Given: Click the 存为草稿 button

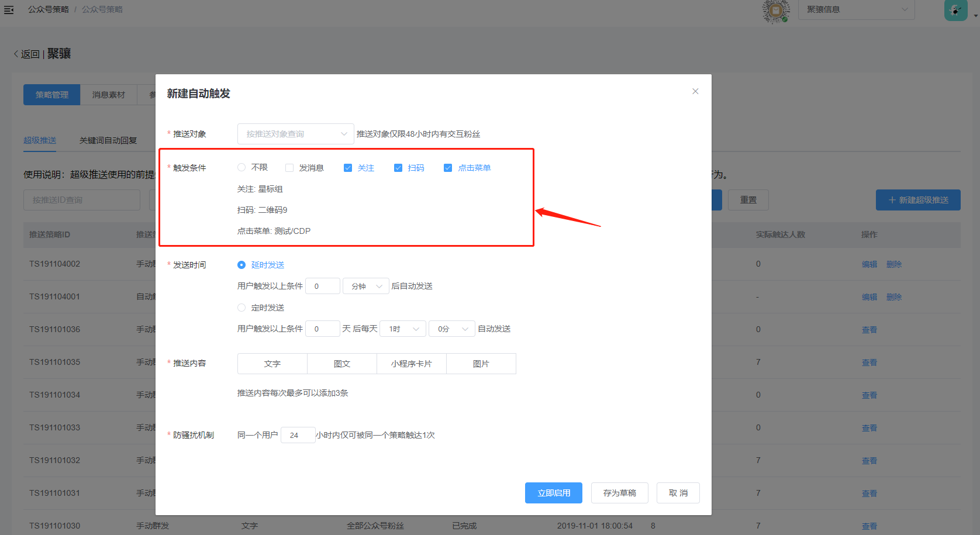Looking at the screenshot, I should [619, 493].
